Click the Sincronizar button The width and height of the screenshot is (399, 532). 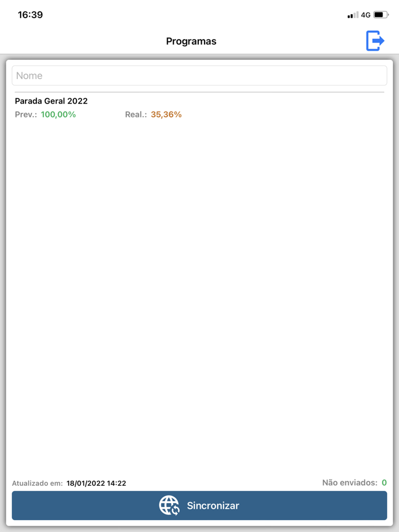pyautogui.click(x=199, y=505)
